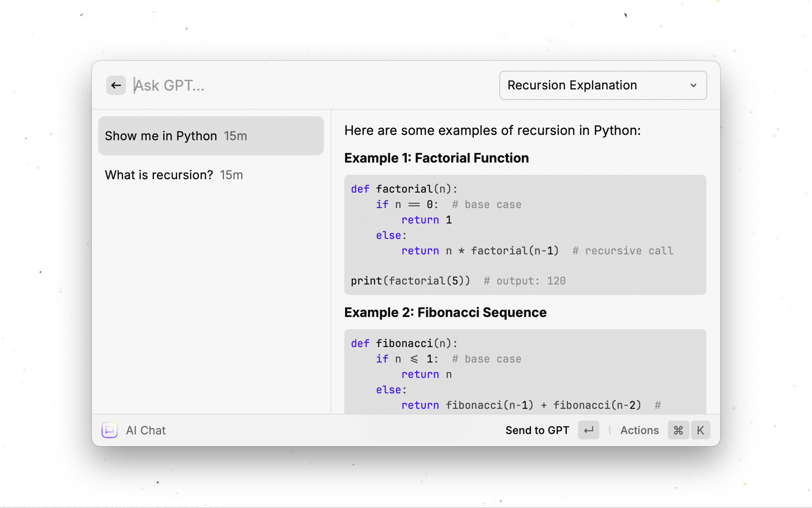Open the Actions menu
The image size is (812, 508).
[639, 430]
